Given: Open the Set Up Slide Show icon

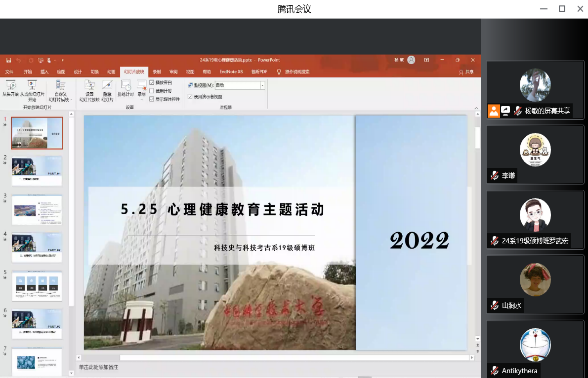Looking at the screenshot, I should (90, 86).
